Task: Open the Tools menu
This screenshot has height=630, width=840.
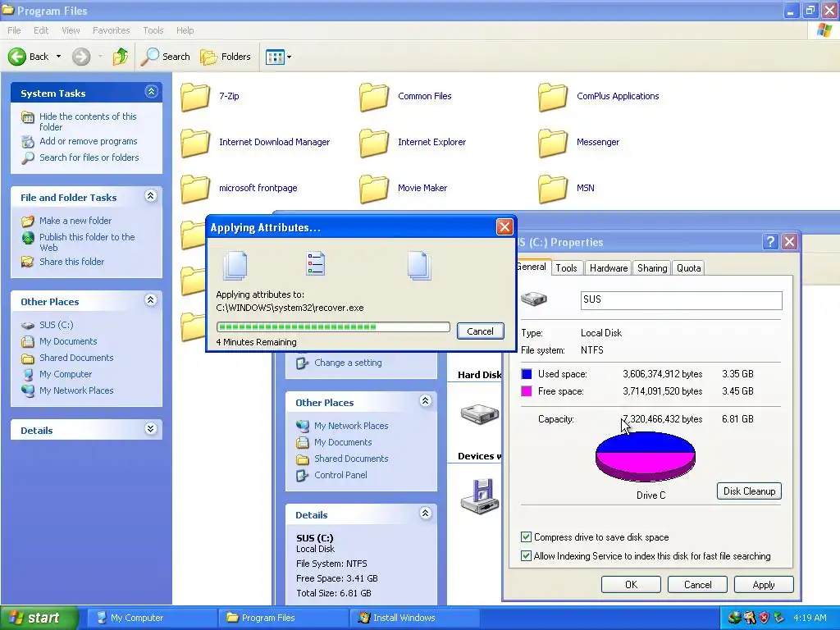Action: pyautogui.click(x=153, y=30)
